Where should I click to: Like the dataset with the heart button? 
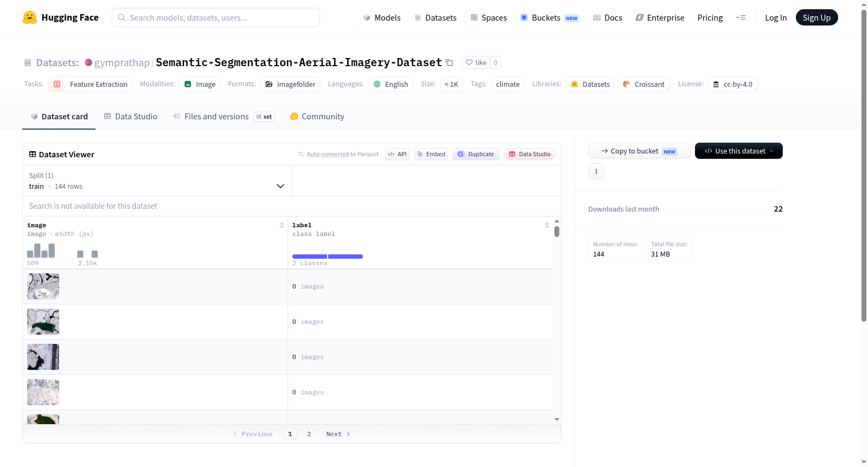pos(476,62)
